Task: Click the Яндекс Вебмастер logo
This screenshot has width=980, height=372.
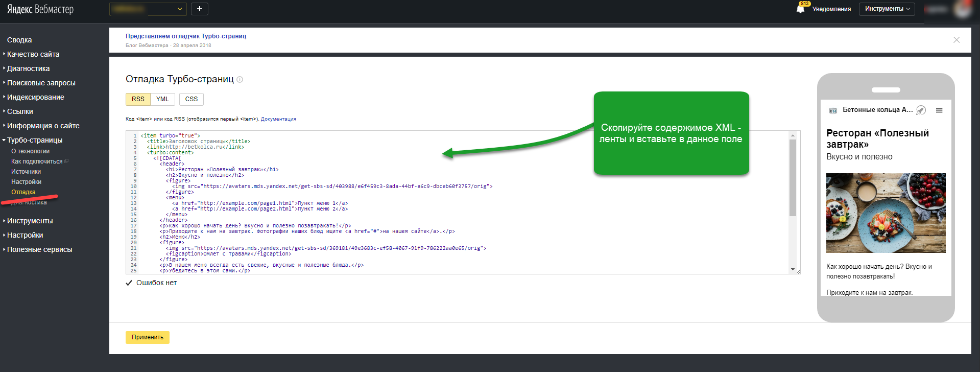Action: tap(40, 9)
